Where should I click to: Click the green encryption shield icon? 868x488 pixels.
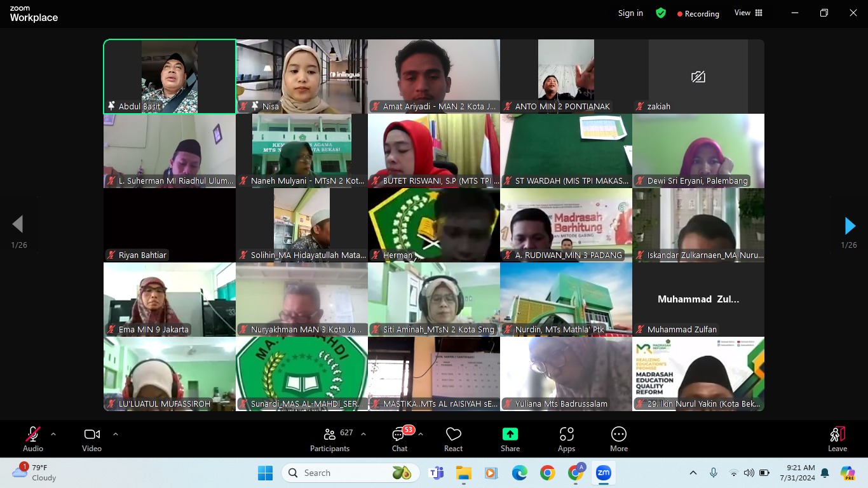point(661,13)
